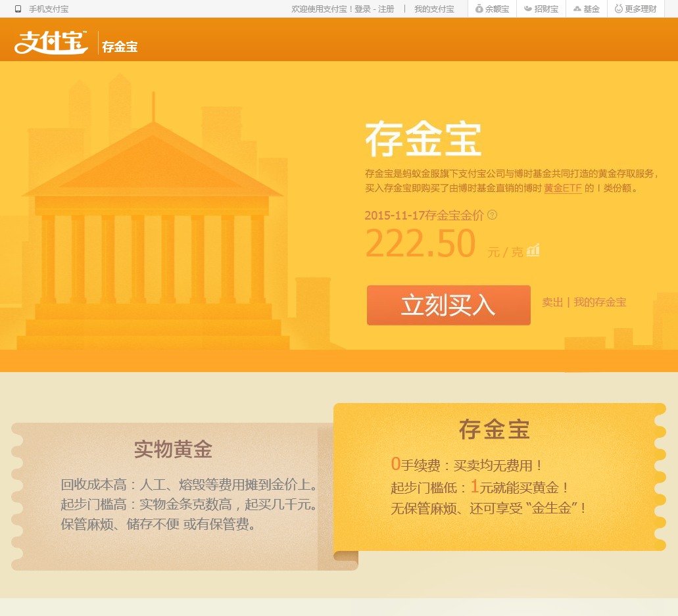Click the text 保管麻烦、储存不便 或有保管费。
Screen dimensions: 678x616
[158, 525]
